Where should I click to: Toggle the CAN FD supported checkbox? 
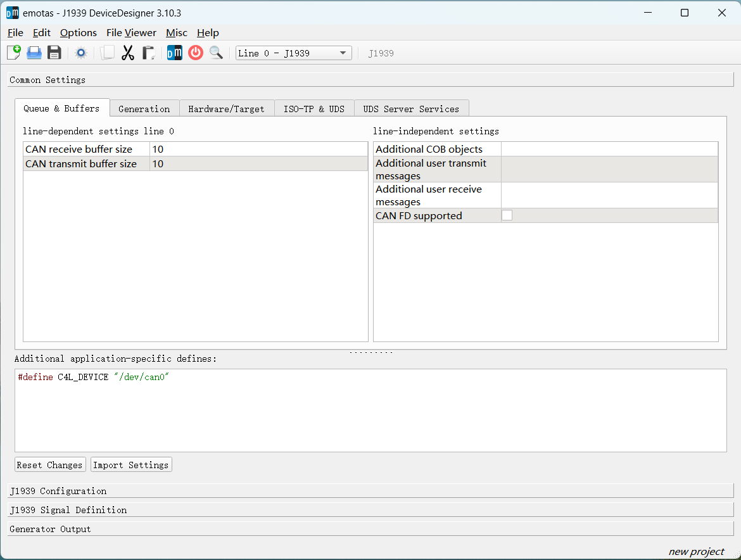coord(507,215)
